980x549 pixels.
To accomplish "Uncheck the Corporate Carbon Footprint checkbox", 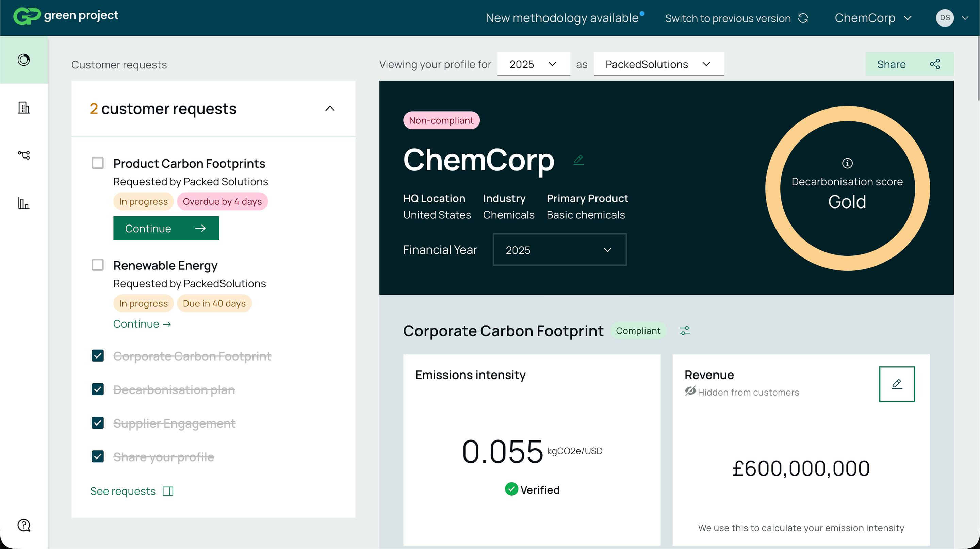I will tap(98, 355).
